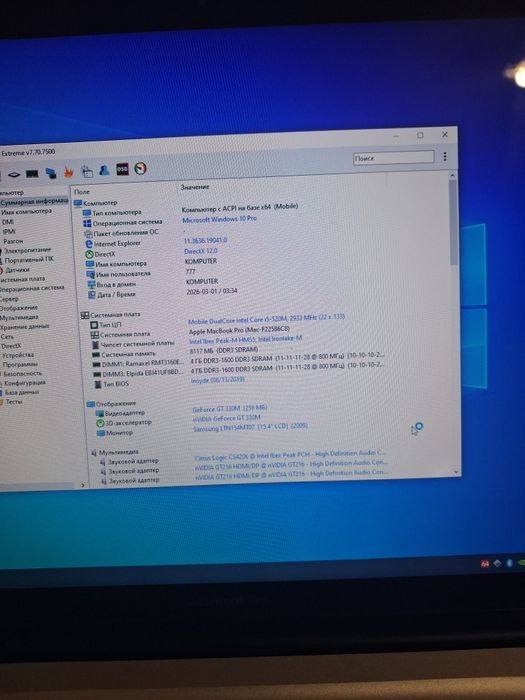The width and height of the screenshot is (525, 700).
Task: Open the Cirrus Logic CS4206 audio link
Action: 290,456
